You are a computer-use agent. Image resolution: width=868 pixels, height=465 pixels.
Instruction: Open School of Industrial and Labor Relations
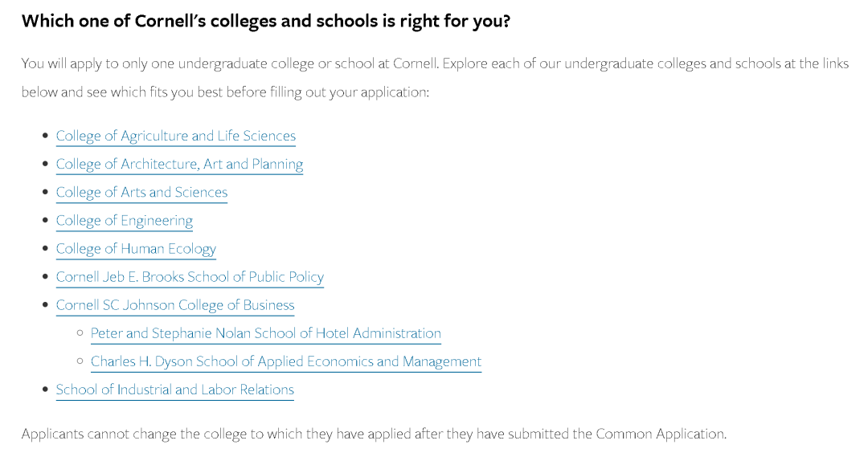pyautogui.click(x=174, y=390)
